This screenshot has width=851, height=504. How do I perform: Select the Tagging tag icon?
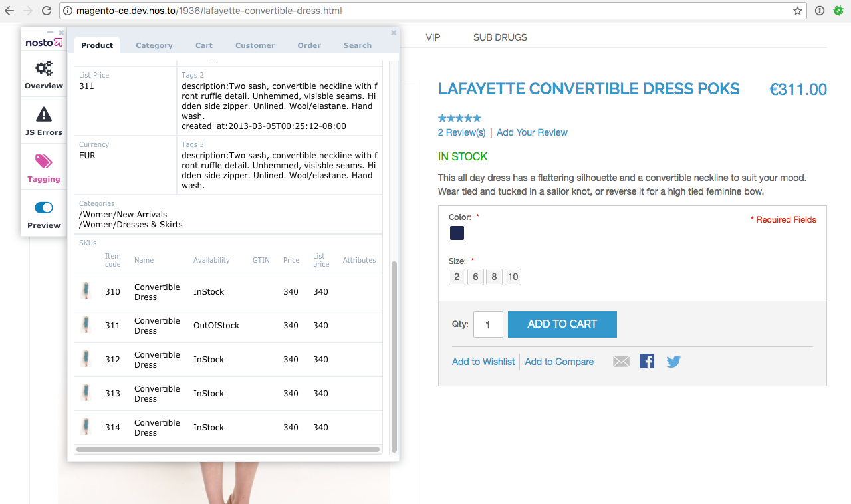[44, 162]
